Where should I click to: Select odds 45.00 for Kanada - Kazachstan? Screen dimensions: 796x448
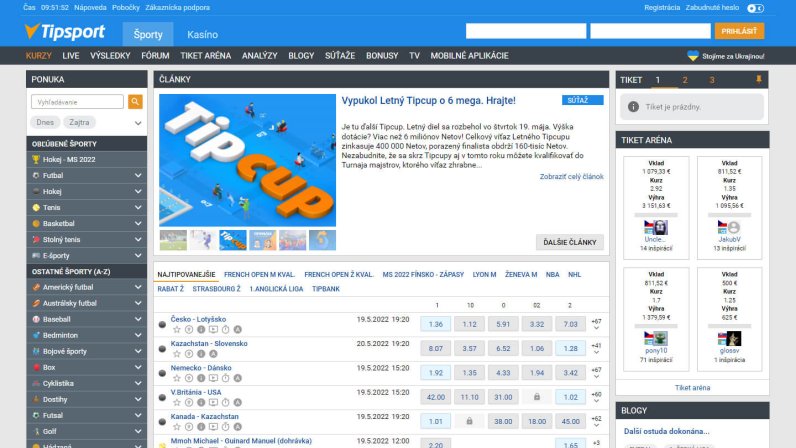click(570, 422)
